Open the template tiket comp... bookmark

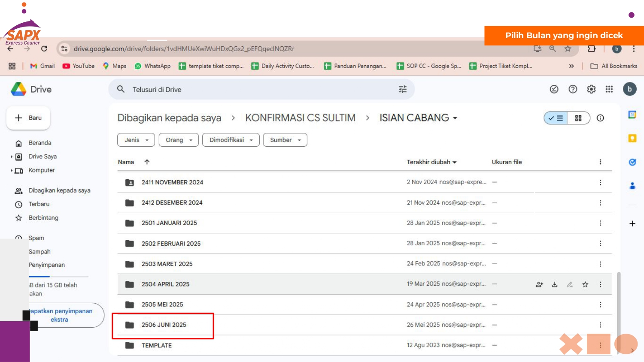pyautogui.click(x=211, y=66)
